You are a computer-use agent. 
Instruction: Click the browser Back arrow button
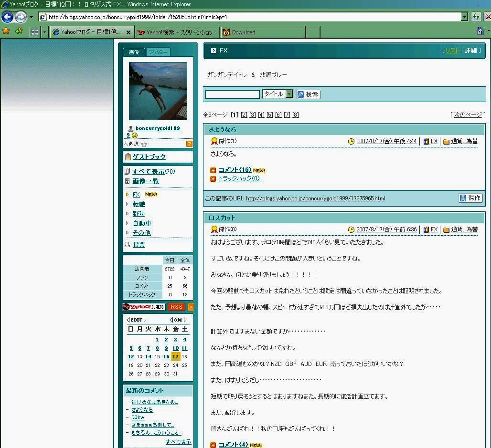(7, 17)
